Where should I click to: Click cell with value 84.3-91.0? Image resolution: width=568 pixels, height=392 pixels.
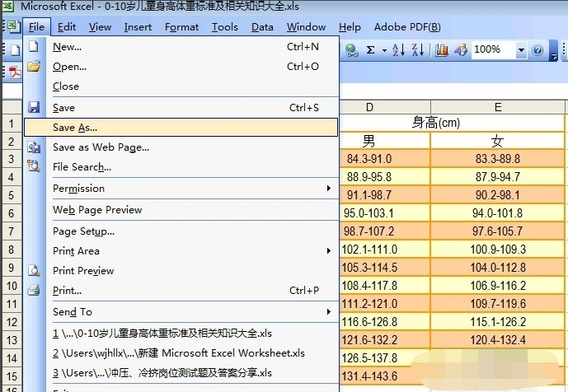[x=385, y=159]
